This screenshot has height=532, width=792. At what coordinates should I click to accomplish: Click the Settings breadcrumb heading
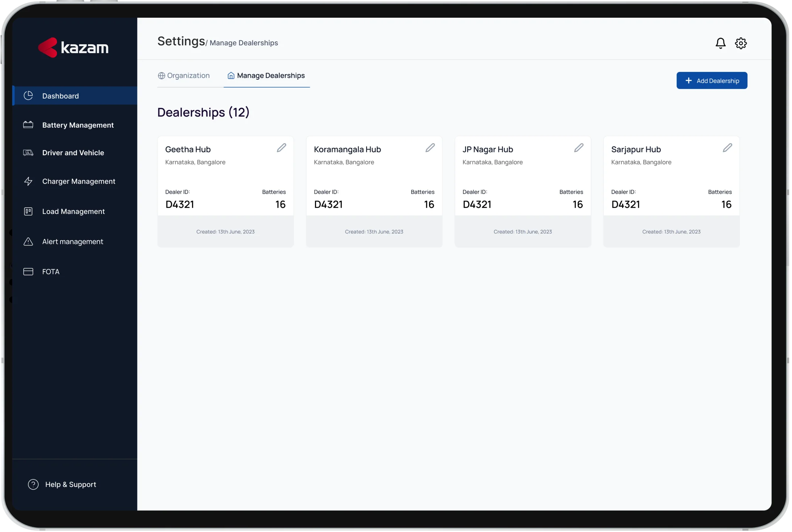pyautogui.click(x=181, y=41)
